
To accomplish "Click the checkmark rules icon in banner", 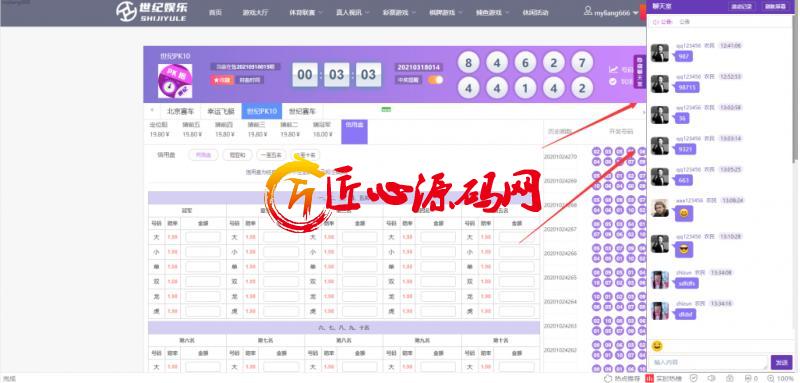I will 613,81.
